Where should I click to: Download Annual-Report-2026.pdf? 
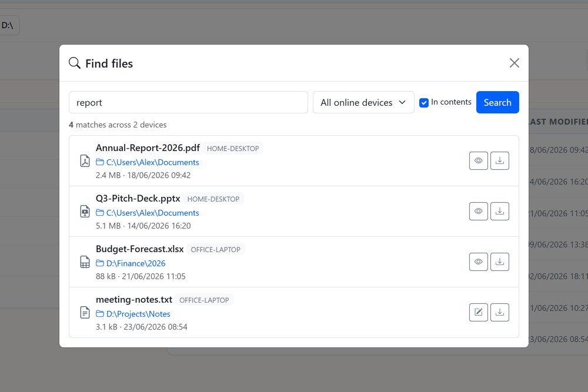pyautogui.click(x=499, y=161)
